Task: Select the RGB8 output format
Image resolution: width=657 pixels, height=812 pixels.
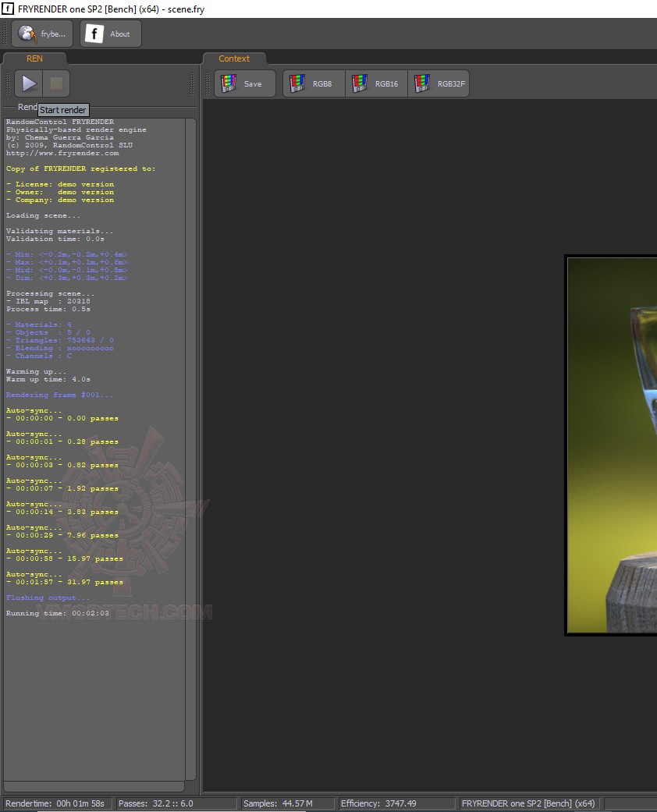Action: coord(314,83)
